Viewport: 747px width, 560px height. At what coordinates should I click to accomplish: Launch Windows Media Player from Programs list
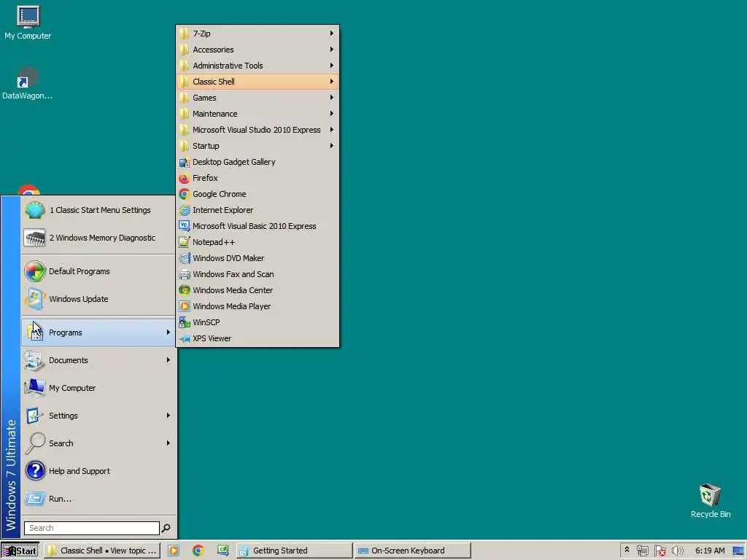(x=258, y=306)
